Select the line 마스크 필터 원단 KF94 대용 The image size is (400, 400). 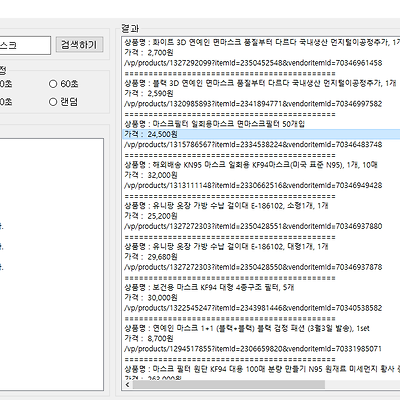tap(261, 369)
